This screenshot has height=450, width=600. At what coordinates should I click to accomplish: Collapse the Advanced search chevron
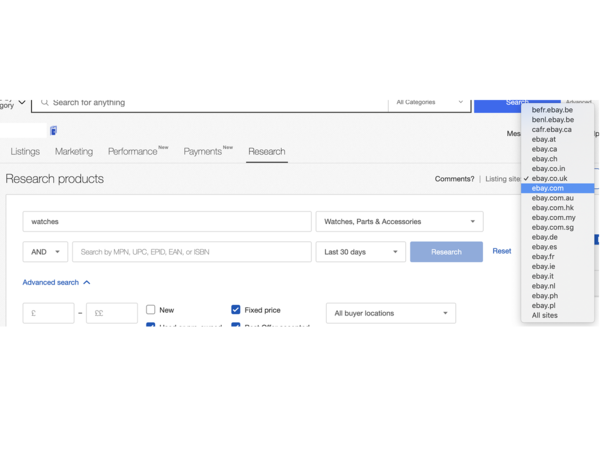87,282
